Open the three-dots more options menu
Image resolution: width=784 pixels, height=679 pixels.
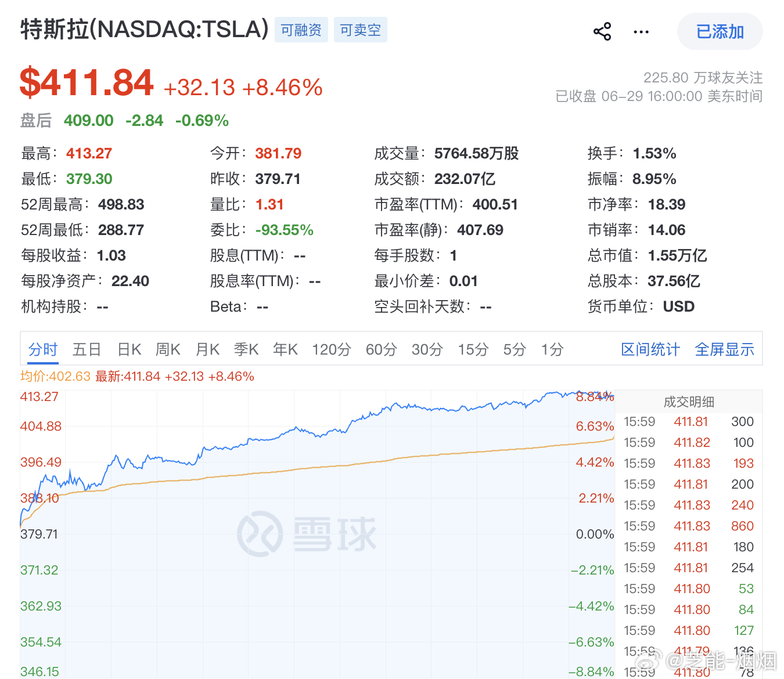pyautogui.click(x=641, y=31)
